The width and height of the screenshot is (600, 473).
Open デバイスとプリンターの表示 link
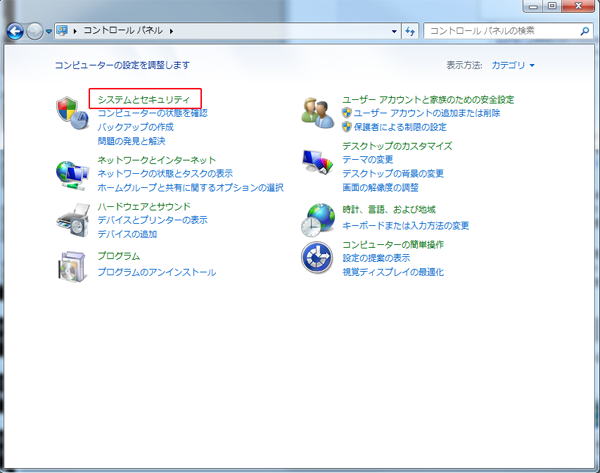[x=152, y=220]
